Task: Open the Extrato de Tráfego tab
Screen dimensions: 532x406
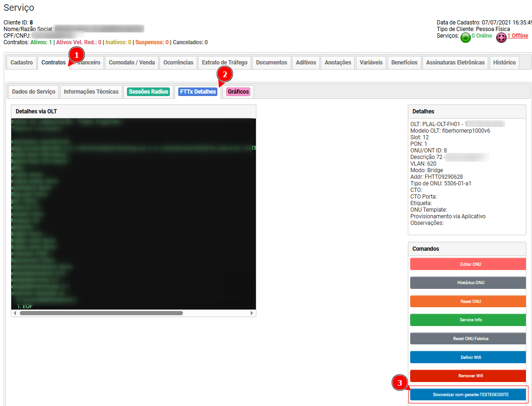Action: 224,63
